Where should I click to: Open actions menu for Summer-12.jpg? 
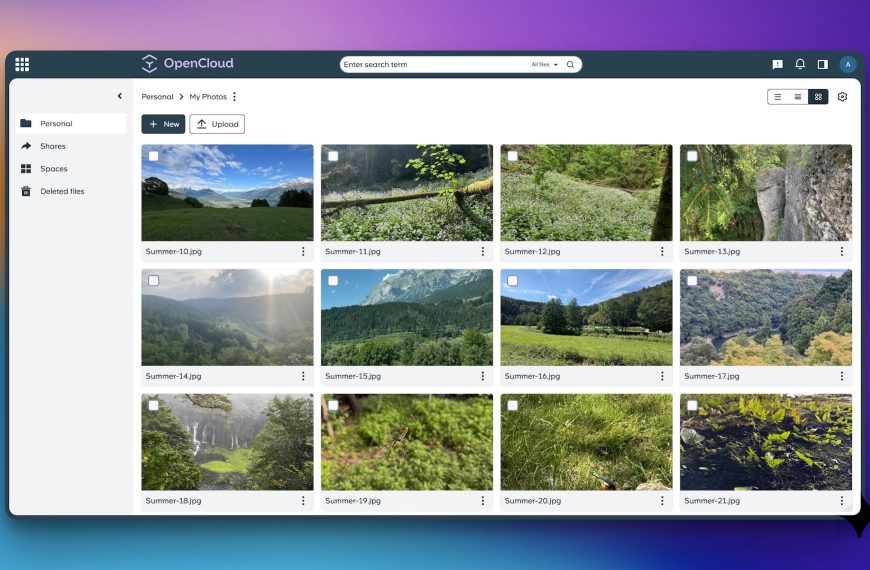tap(662, 251)
